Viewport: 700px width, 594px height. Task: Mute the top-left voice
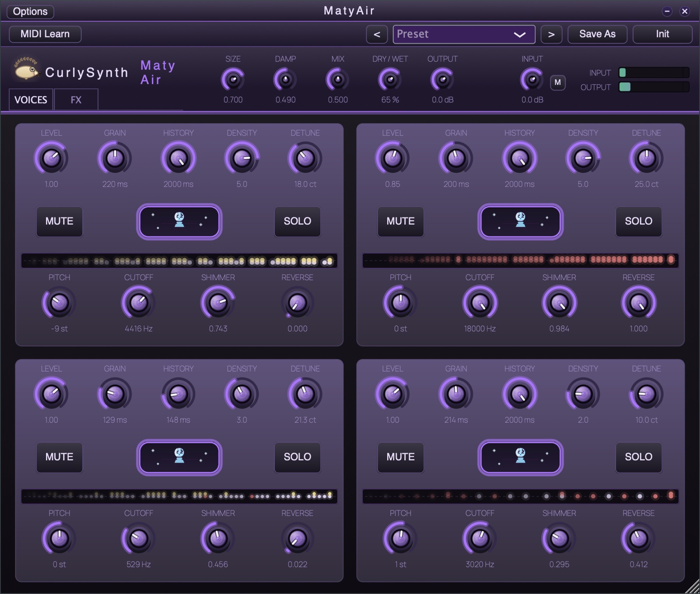(59, 221)
